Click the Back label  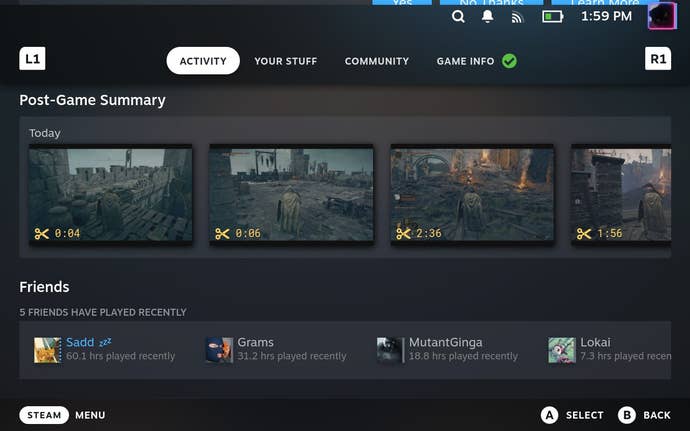(657, 415)
